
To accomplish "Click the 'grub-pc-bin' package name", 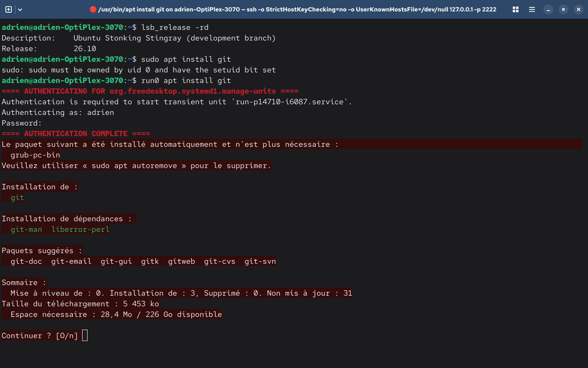I will (35, 155).
